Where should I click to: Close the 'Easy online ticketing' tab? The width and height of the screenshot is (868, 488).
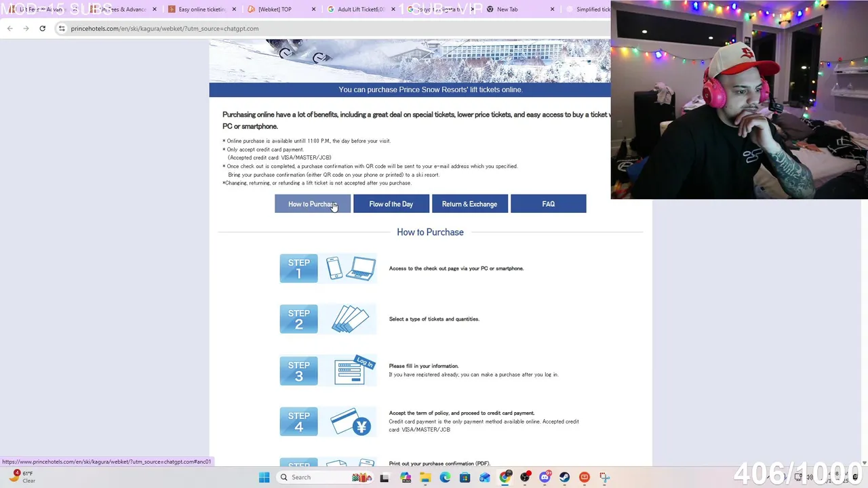point(234,9)
